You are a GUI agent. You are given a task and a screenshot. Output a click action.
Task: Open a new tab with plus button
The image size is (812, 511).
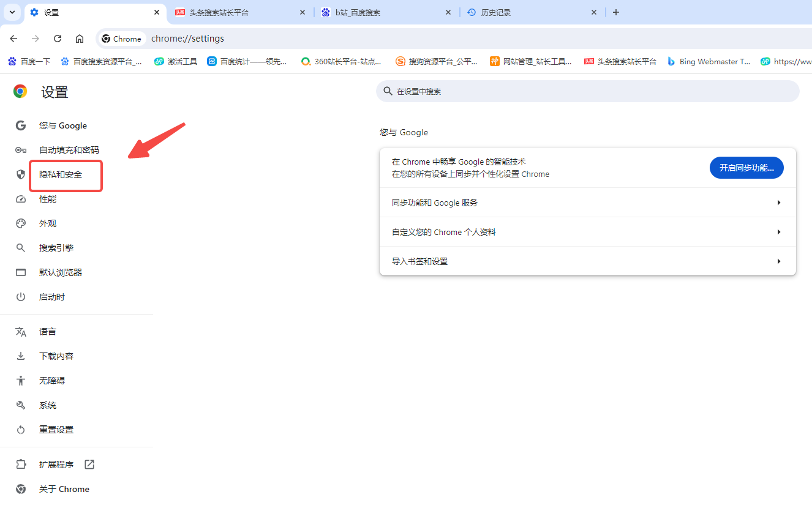pyautogui.click(x=616, y=12)
